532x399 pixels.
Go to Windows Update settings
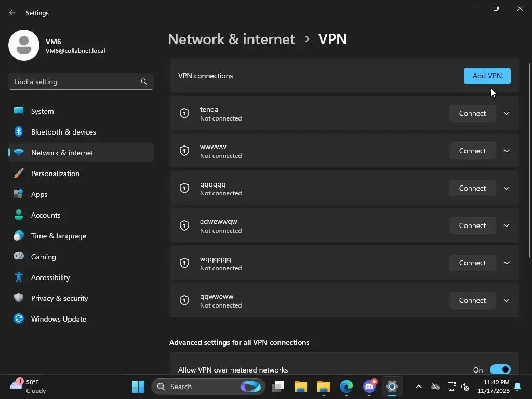tap(59, 319)
